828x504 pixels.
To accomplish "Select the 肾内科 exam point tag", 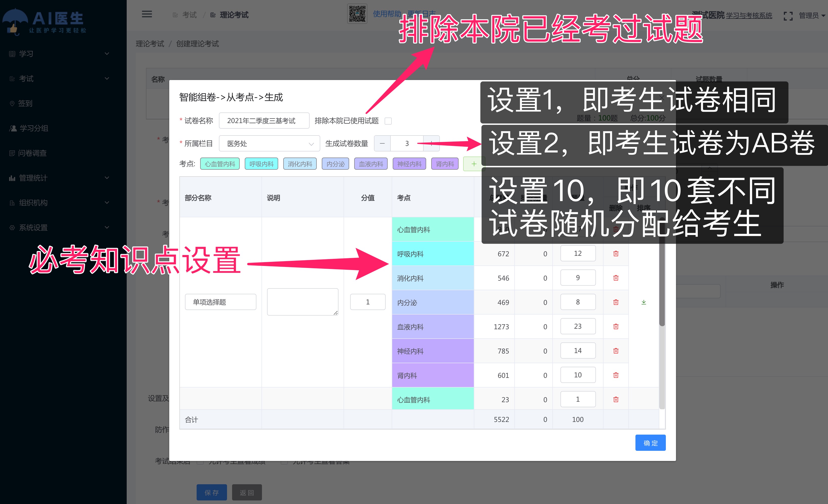I will pos(445,164).
